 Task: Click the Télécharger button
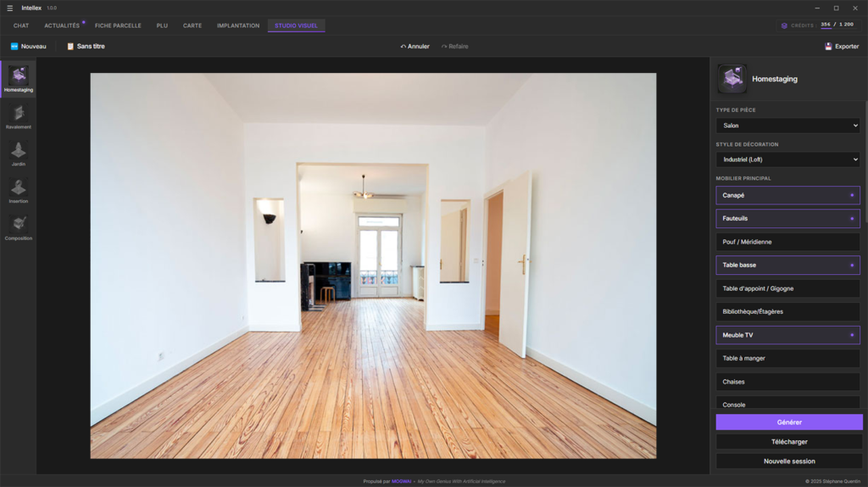789,441
